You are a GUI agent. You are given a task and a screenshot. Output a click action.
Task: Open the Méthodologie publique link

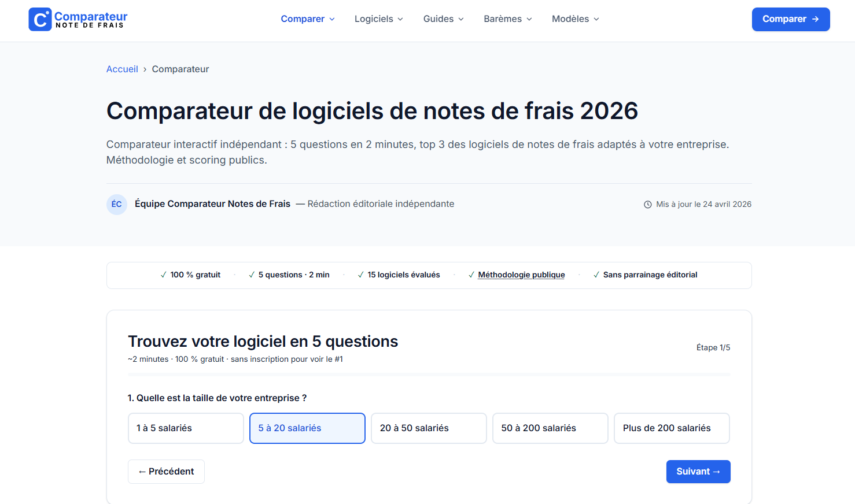click(x=521, y=275)
